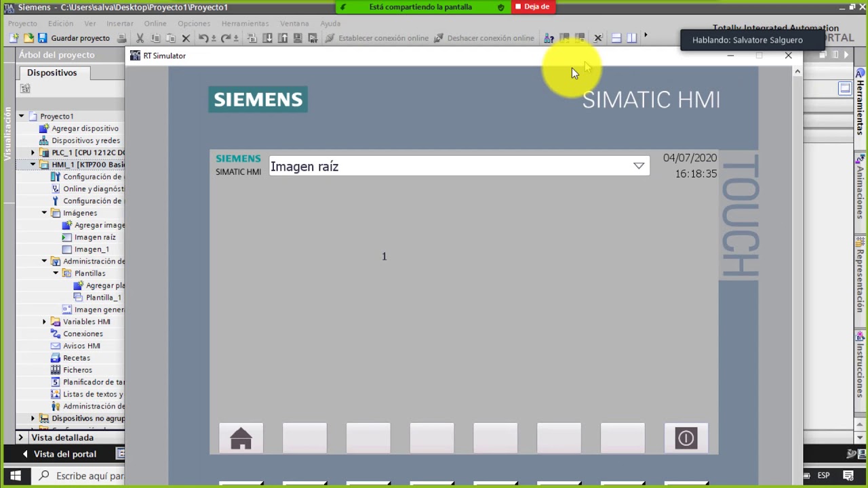Screen dimensions: 868x488
Task: Open the Proyecto menu
Action: pos(22,23)
